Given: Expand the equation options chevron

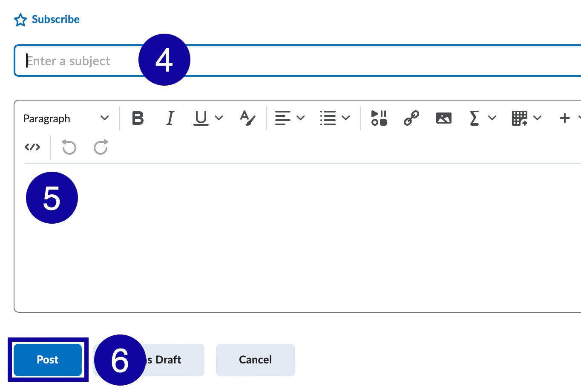Looking at the screenshot, I should 492,118.
